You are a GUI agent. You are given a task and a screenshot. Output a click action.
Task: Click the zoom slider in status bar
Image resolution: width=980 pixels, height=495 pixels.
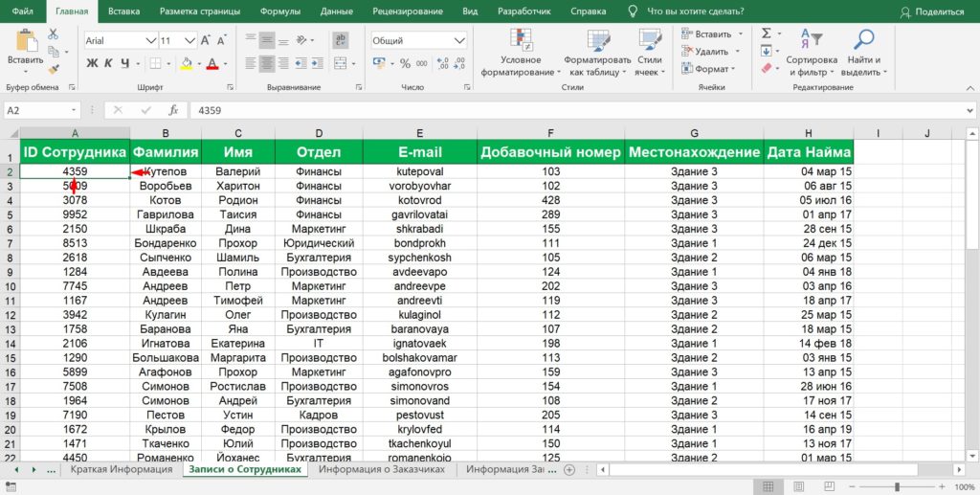[x=897, y=487]
